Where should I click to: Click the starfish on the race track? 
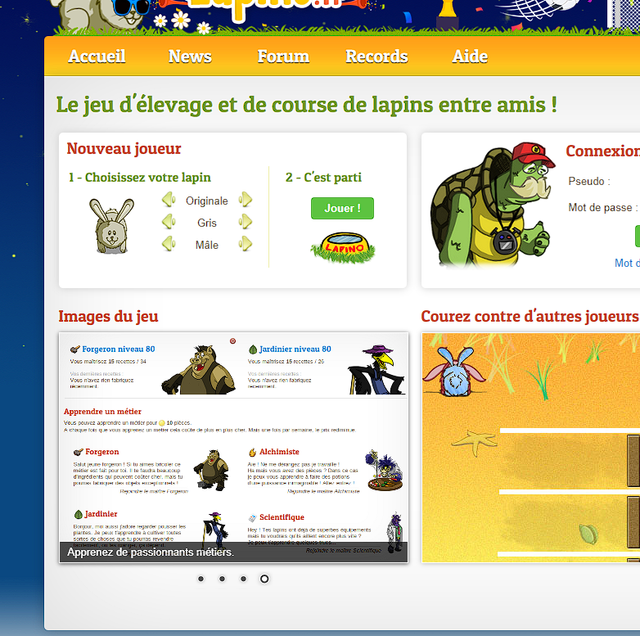tap(475, 442)
